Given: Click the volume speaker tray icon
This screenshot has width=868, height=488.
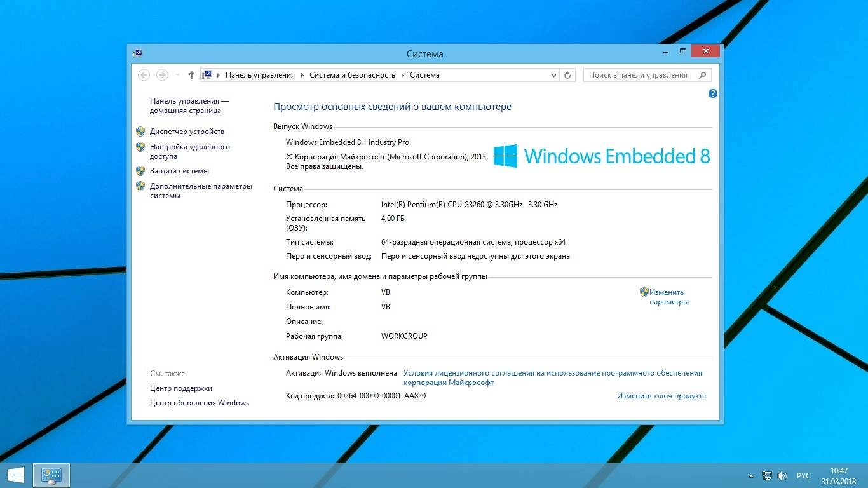Looking at the screenshot, I should pyautogui.click(x=782, y=475).
